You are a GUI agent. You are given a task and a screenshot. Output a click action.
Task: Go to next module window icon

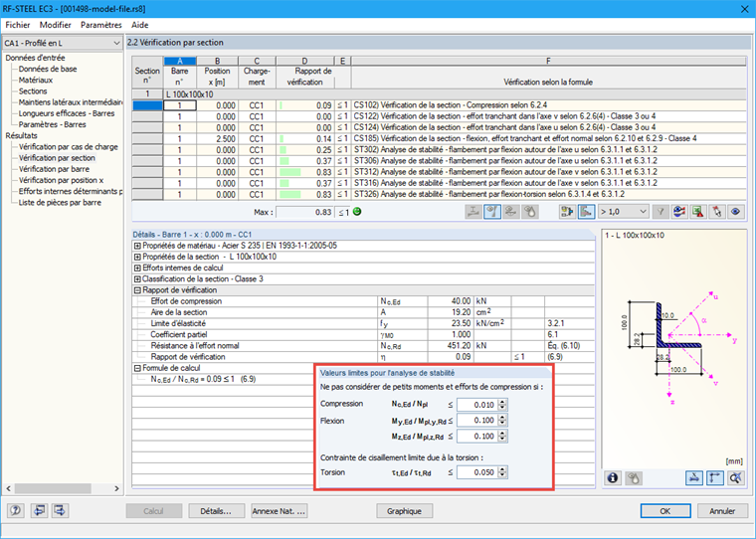(61, 510)
